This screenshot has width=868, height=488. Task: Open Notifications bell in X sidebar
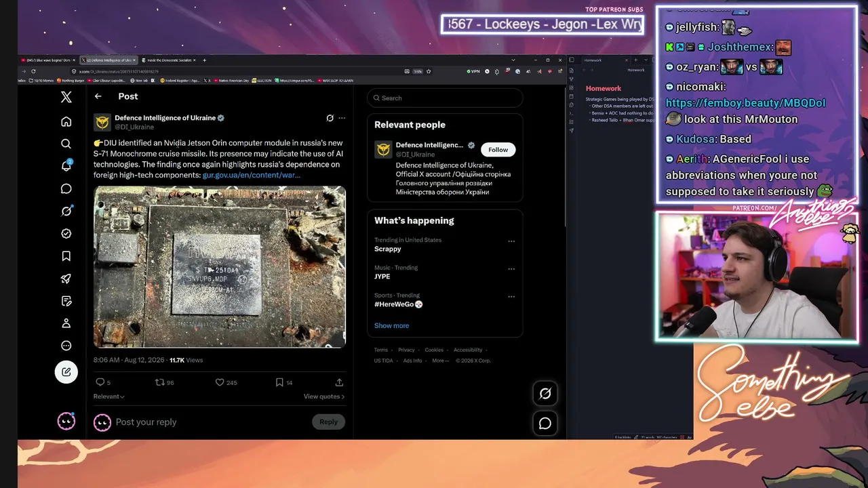[66, 165]
